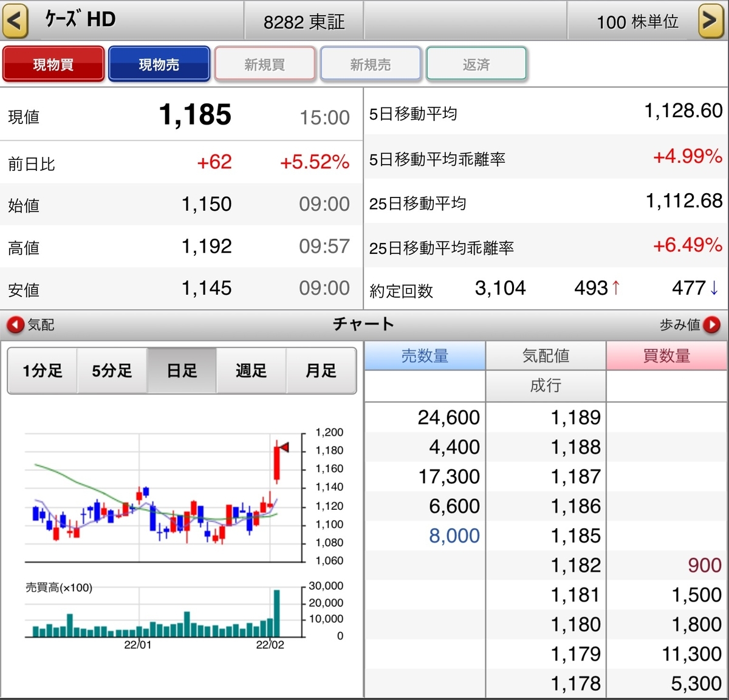This screenshot has height=700, width=729.
Task: Tap the 新規買 button
Action: pyautogui.click(x=265, y=64)
